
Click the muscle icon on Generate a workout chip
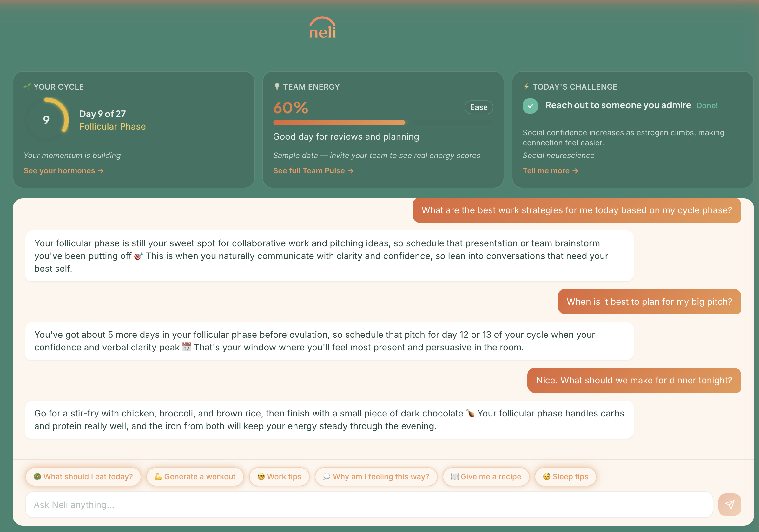(158, 476)
